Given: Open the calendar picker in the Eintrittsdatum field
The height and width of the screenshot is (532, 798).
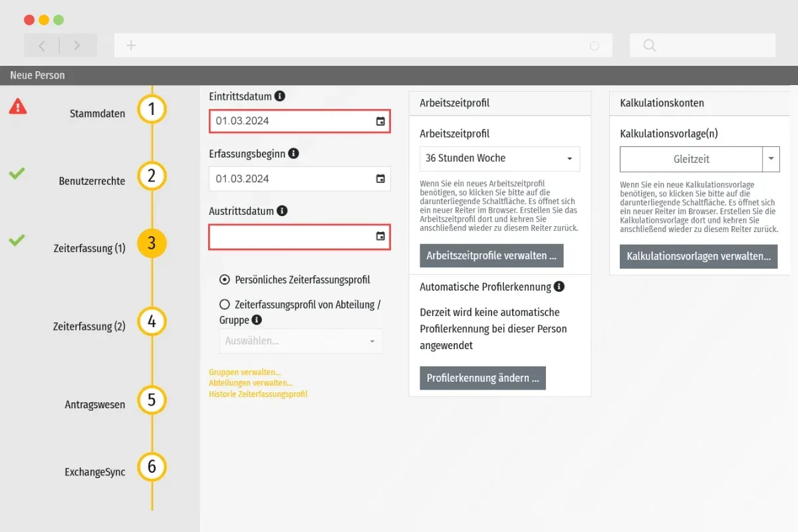Looking at the screenshot, I should click(380, 121).
